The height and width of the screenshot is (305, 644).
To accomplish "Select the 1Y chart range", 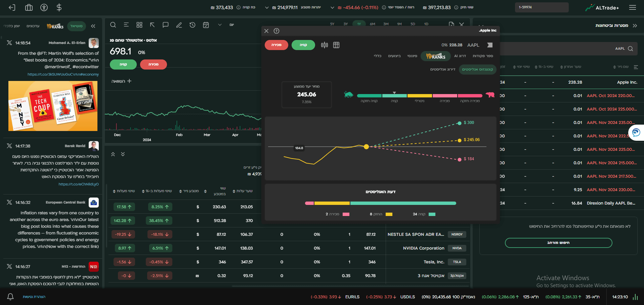I will pyautogui.click(x=359, y=24).
